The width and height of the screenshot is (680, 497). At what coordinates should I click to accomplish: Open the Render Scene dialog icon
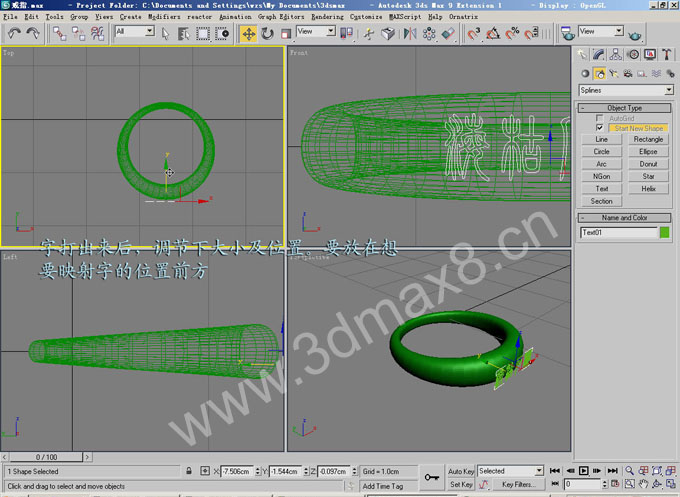[568, 33]
